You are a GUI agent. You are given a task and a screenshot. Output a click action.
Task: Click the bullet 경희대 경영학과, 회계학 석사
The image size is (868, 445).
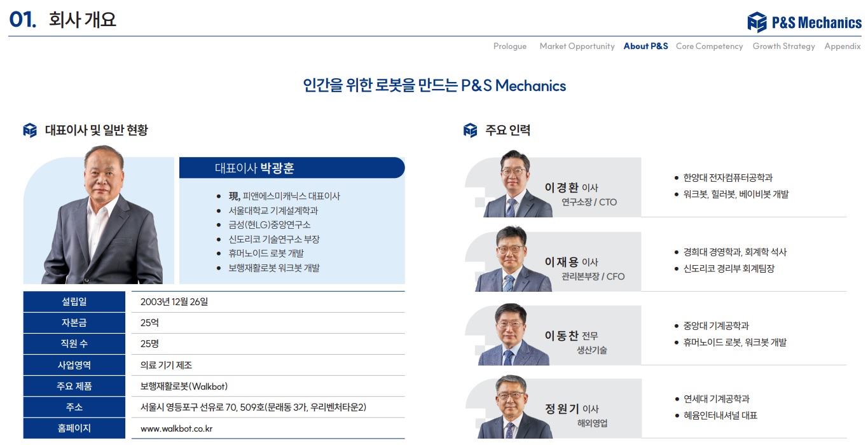pos(734,252)
